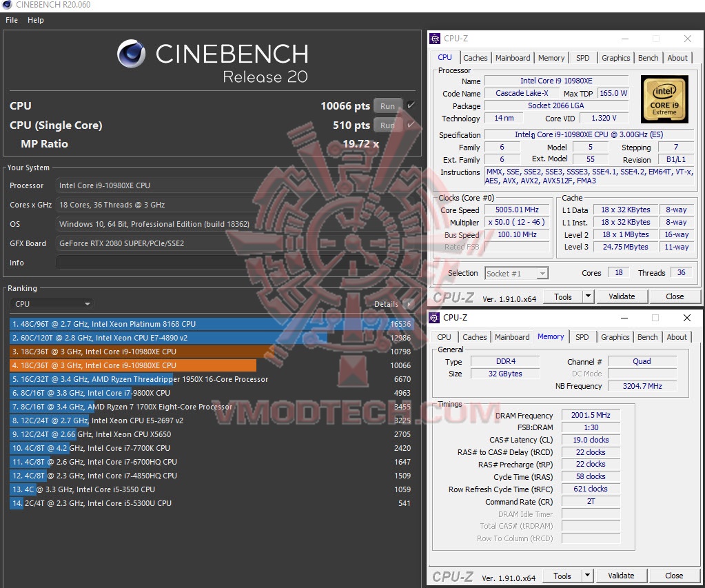This screenshot has height=588, width=705.
Task: Click the Processor field in Your System
Action: [x=237, y=185]
